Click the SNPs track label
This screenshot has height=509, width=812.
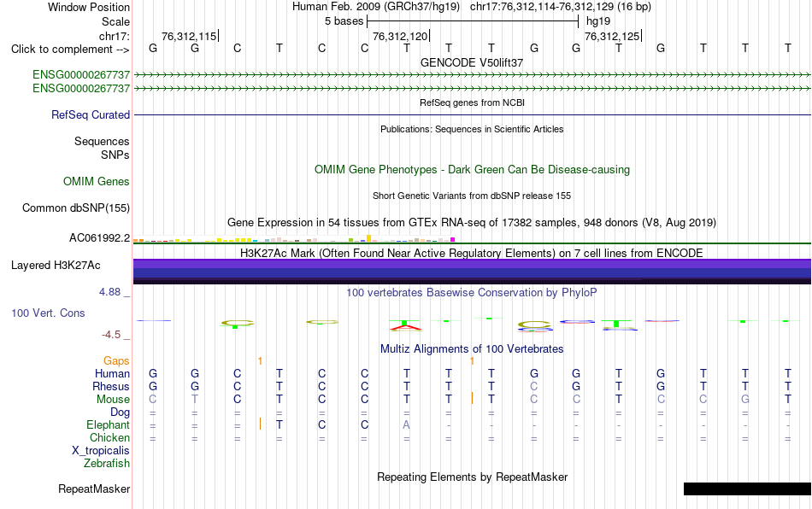[115, 155]
